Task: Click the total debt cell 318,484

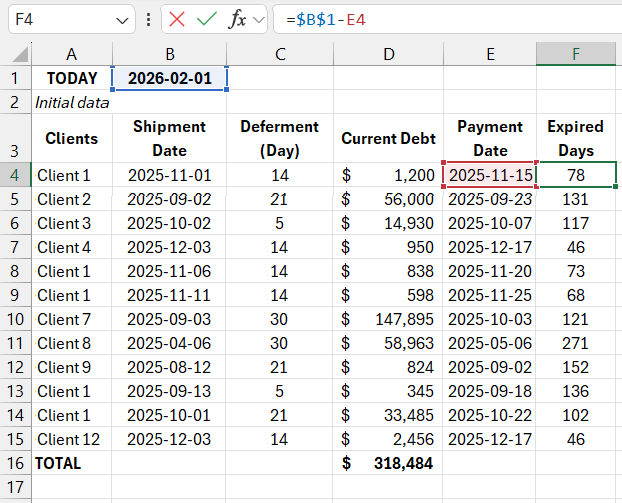Action: tap(388, 463)
